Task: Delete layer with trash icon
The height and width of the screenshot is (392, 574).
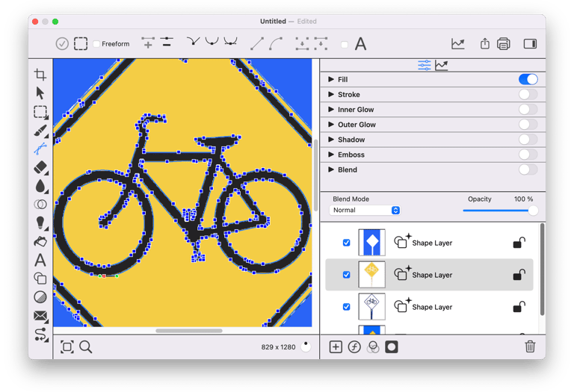Action: pos(530,346)
